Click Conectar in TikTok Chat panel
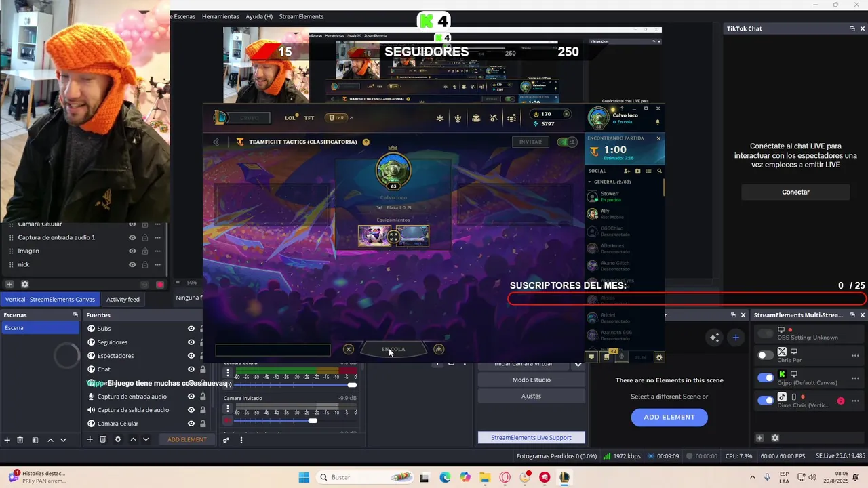The width and height of the screenshot is (868, 488). click(795, 192)
